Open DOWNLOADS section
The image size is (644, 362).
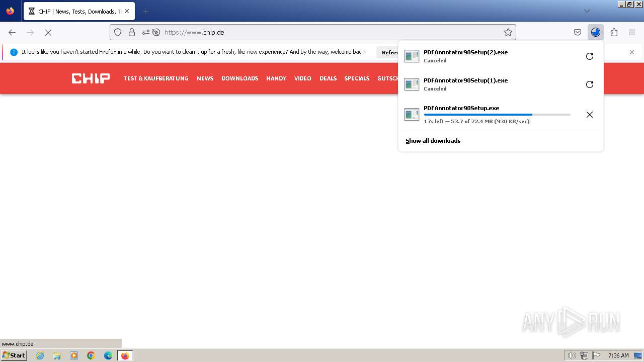(x=239, y=78)
